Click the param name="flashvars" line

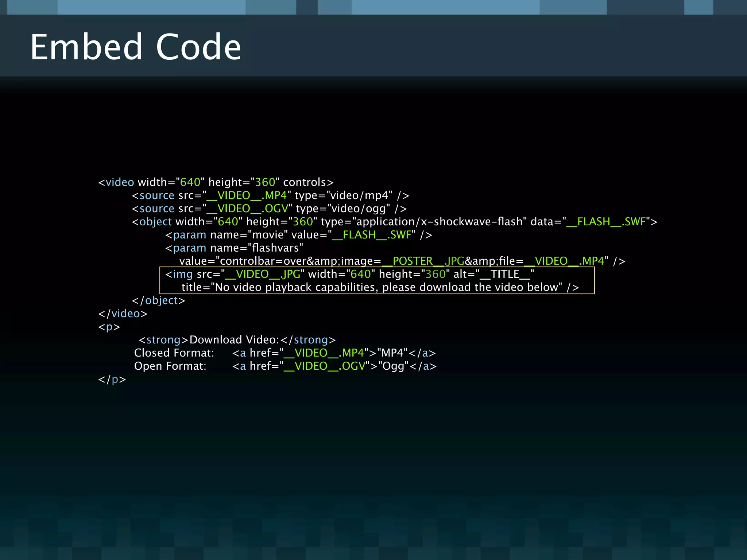coord(234,248)
